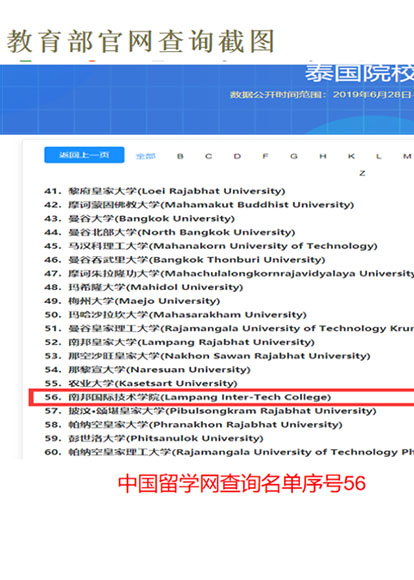Click the 返回上一页 button
Image resolution: width=414 pixels, height=580 pixels.
(x=84, y=155)
